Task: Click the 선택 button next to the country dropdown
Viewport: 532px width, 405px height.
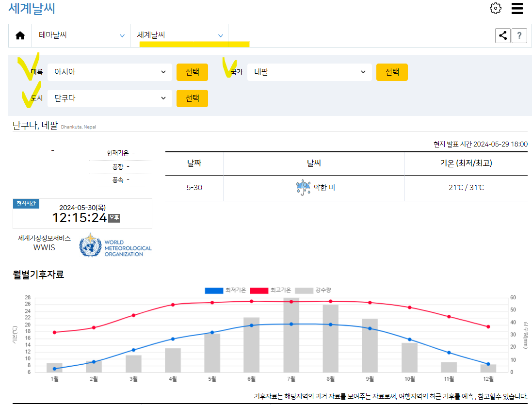Action: point(391,72)
